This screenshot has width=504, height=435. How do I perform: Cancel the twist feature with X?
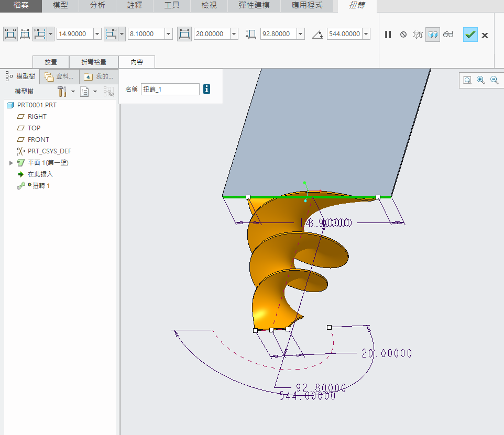pyautogui.click(x=485, y=35)
